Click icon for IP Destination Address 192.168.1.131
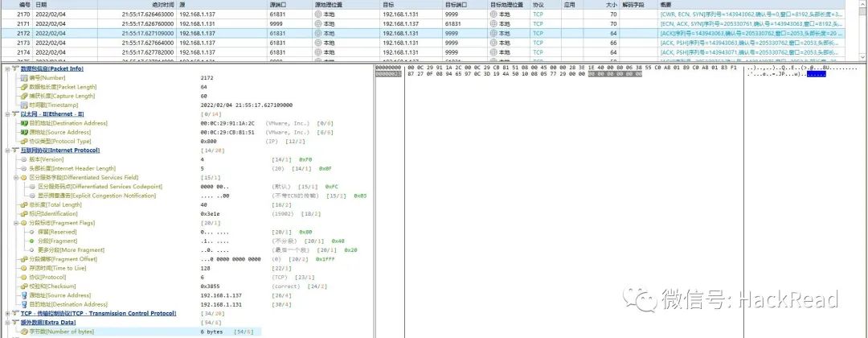Screen dimensions: 868x338 pyautogui.click(x=24, y=304)
